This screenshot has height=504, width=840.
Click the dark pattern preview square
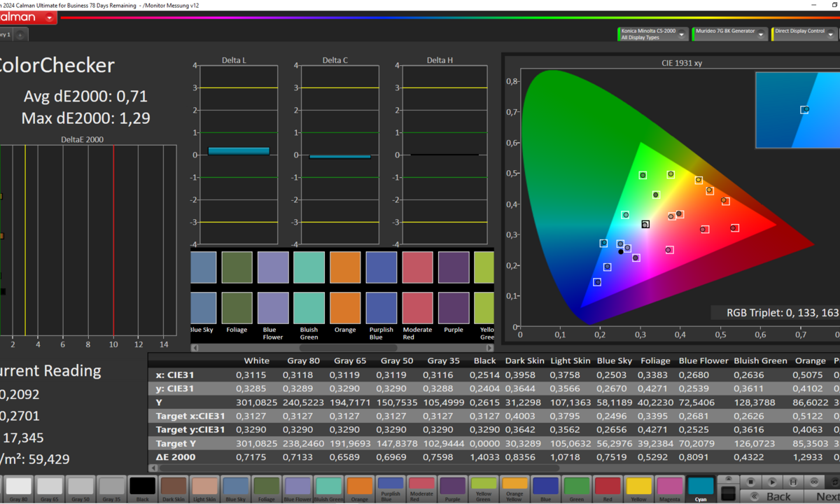[729, 492]
